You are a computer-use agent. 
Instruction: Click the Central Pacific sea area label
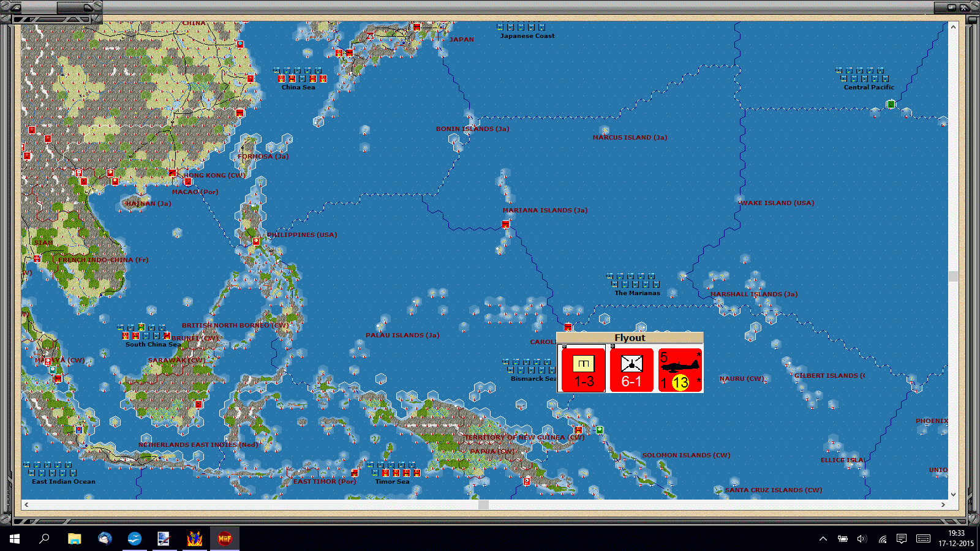click(869, 88)
